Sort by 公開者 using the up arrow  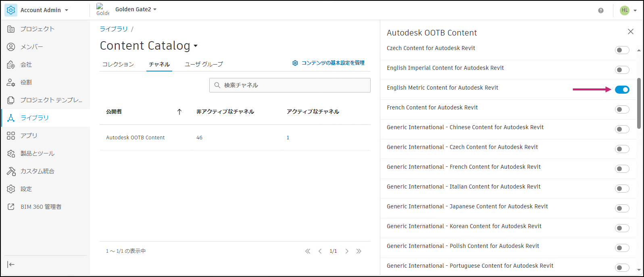(x=179, y=112)
